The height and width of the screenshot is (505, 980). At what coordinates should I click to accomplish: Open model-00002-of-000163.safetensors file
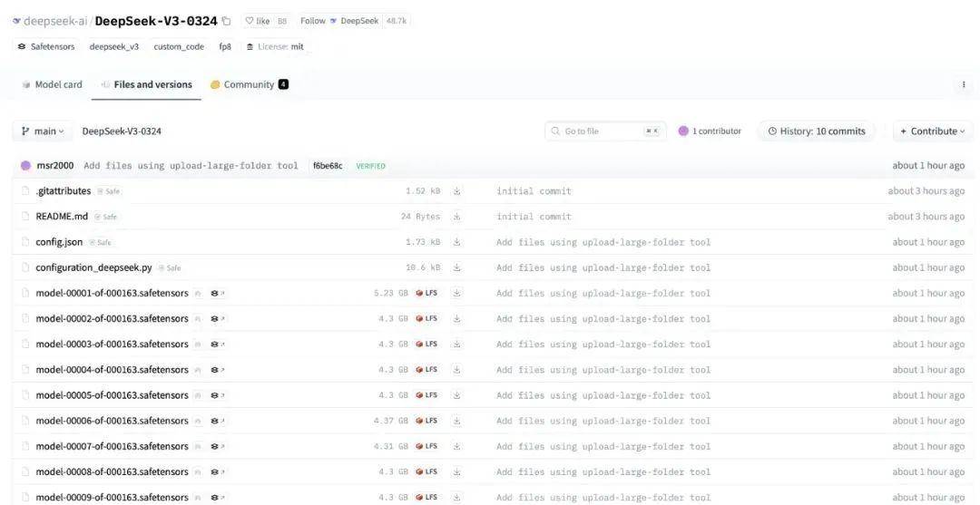point(112,319)
